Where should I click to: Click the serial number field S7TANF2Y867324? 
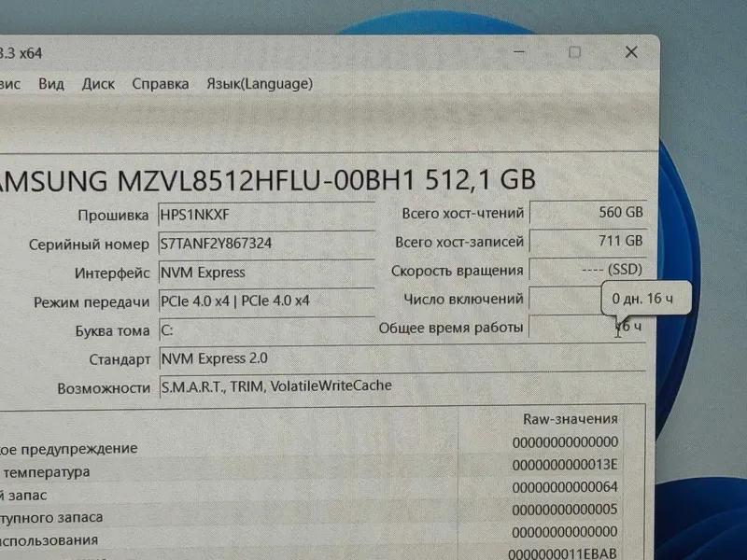266,243
